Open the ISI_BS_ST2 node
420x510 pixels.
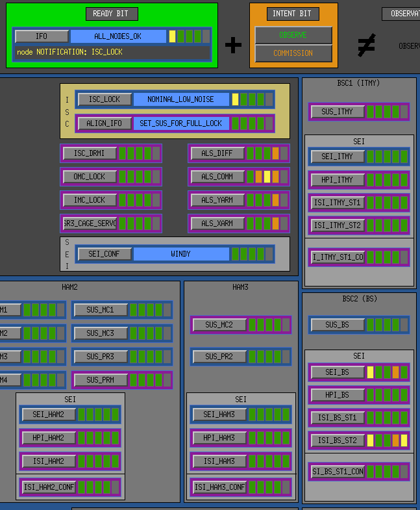coord(338,440)
